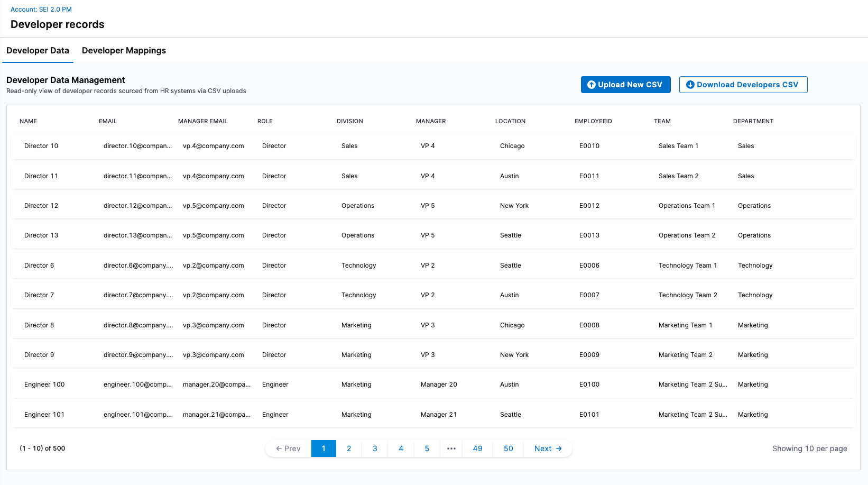Viewport: 868px width, 485px height.
Task: Jump to page 49
Action: (x=477, y=449)
